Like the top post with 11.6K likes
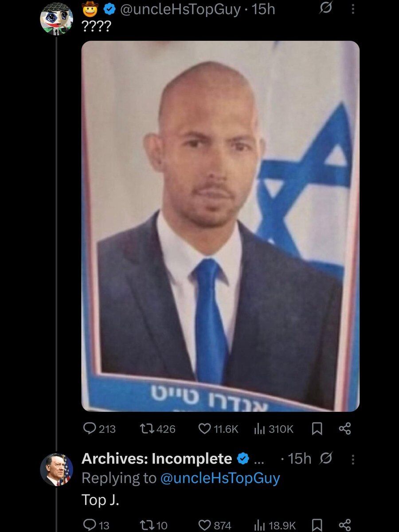Viewport: 399px width, 532px height. click(x=218, y=429)
